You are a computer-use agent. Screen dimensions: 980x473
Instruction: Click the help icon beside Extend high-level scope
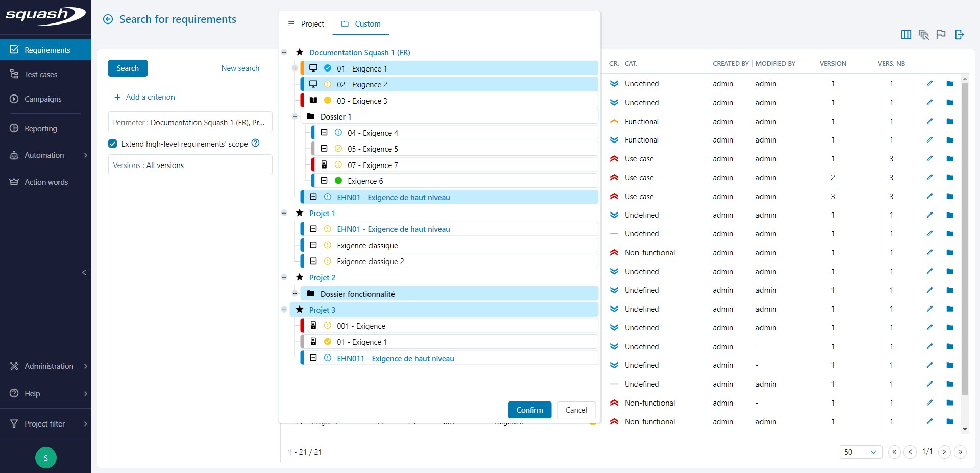pos(256,144)
